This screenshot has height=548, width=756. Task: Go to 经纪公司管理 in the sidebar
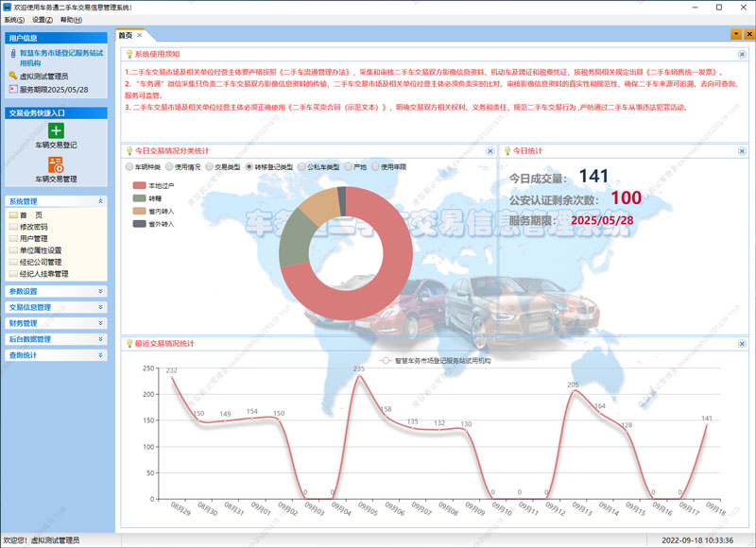point(40,262)
